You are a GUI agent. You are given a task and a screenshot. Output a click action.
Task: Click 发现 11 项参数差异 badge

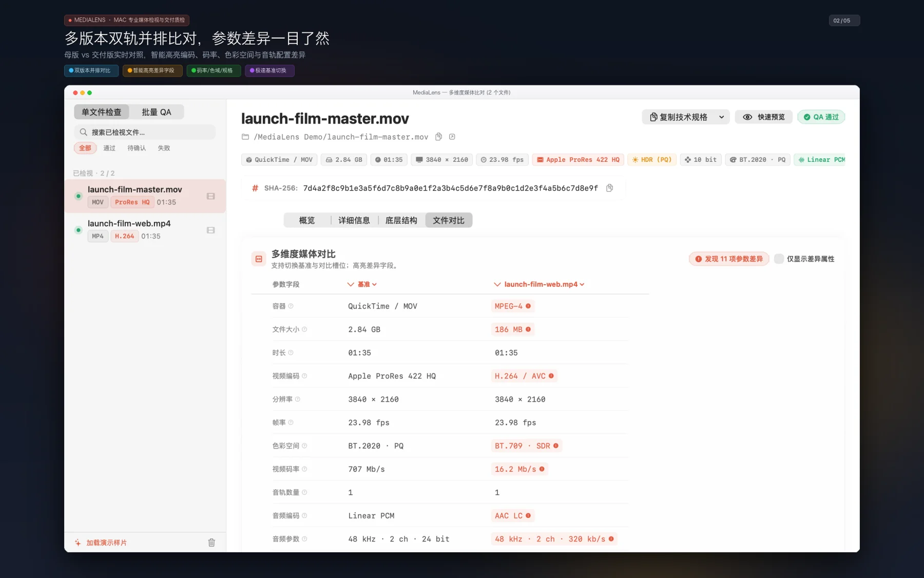pyautogui.click(x=729, y=259)
